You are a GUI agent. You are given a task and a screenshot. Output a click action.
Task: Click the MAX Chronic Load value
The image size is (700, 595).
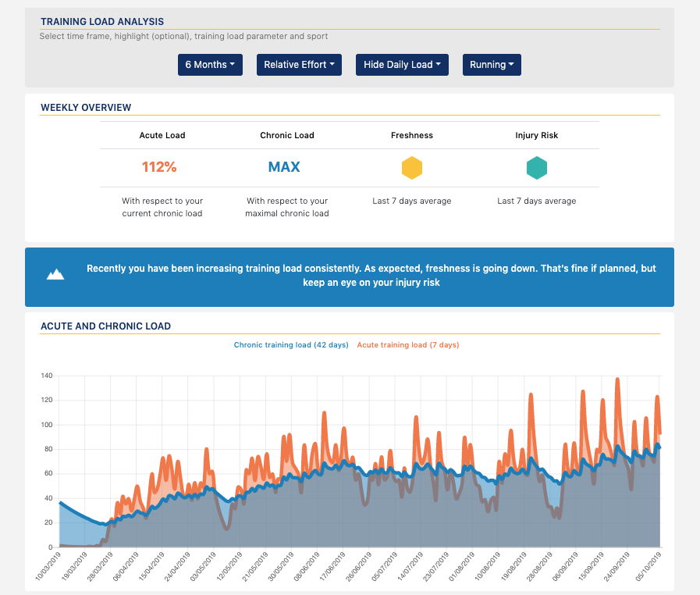point(284,167)
